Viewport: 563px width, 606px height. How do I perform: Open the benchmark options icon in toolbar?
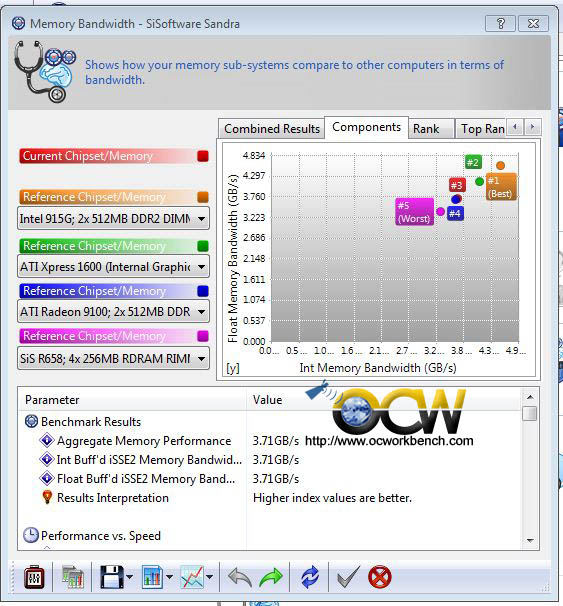(34, 577)
